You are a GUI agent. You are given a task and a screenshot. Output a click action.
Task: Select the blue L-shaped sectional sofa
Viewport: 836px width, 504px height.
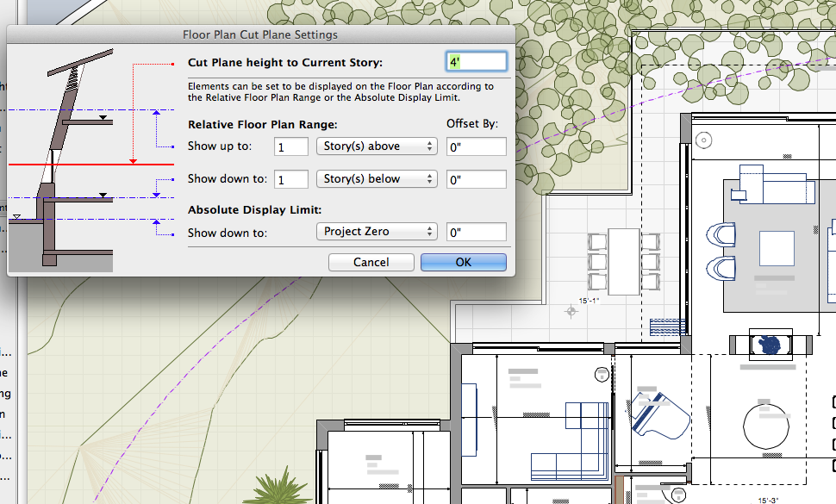[x=571, y=440]
